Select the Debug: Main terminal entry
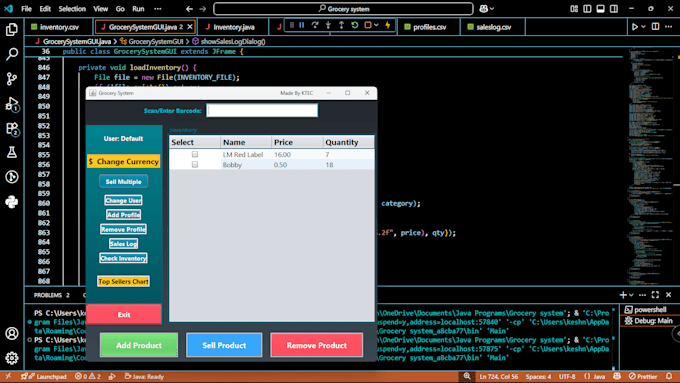 pyautogui.click(x=649, y=321)
